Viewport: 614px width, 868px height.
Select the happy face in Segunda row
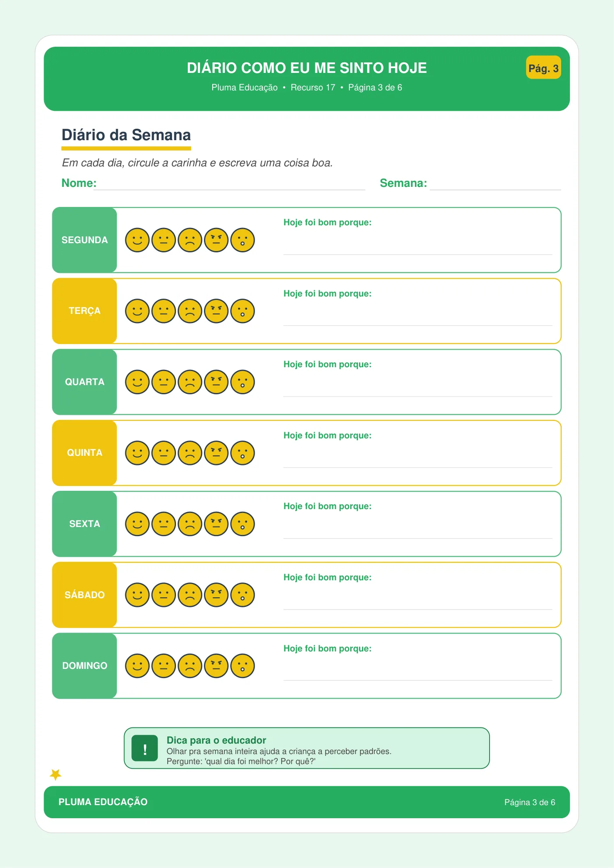[138, 240]
